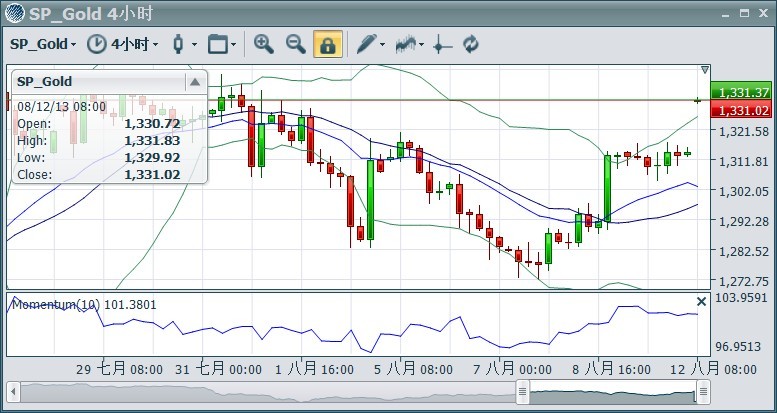Click the red 1,331.02 bid price tag
The height and width of the screenshot is (413, 777).
(741, 110)
